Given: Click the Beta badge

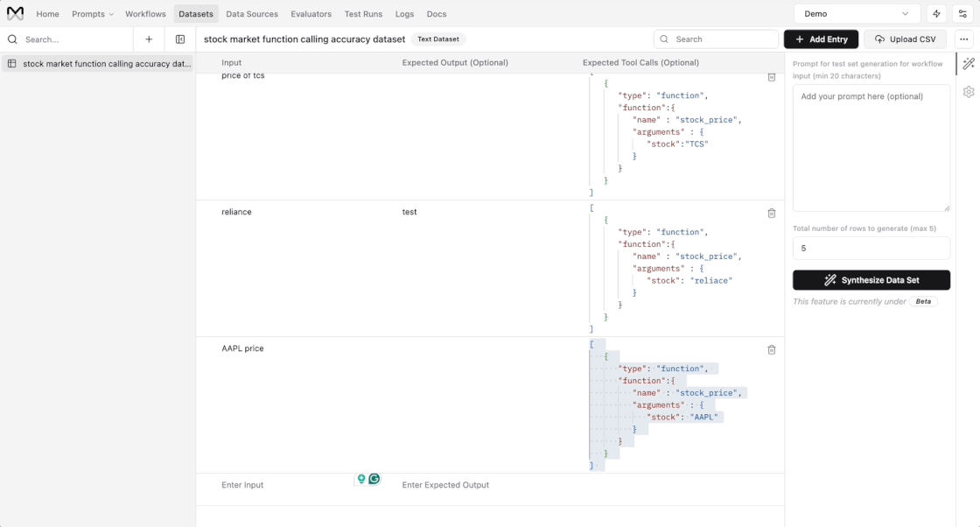Looking at the screenshot, I should click(923, 301).
